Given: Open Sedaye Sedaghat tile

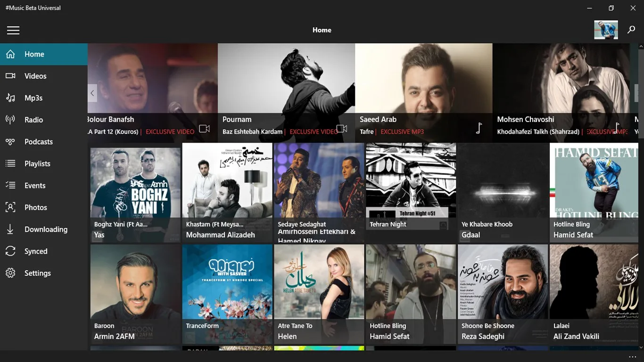Looking at the screenshot, I should 319,193.
